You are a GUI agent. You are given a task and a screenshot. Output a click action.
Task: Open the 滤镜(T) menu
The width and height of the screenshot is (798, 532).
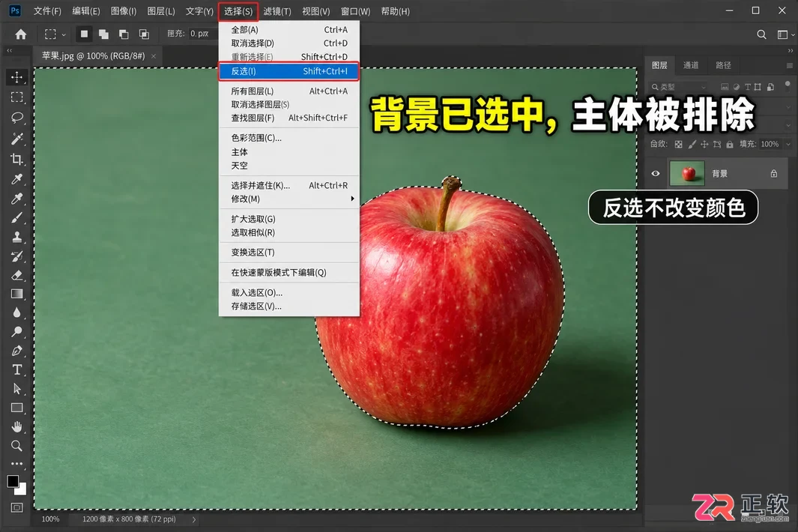tap(277, 11)
